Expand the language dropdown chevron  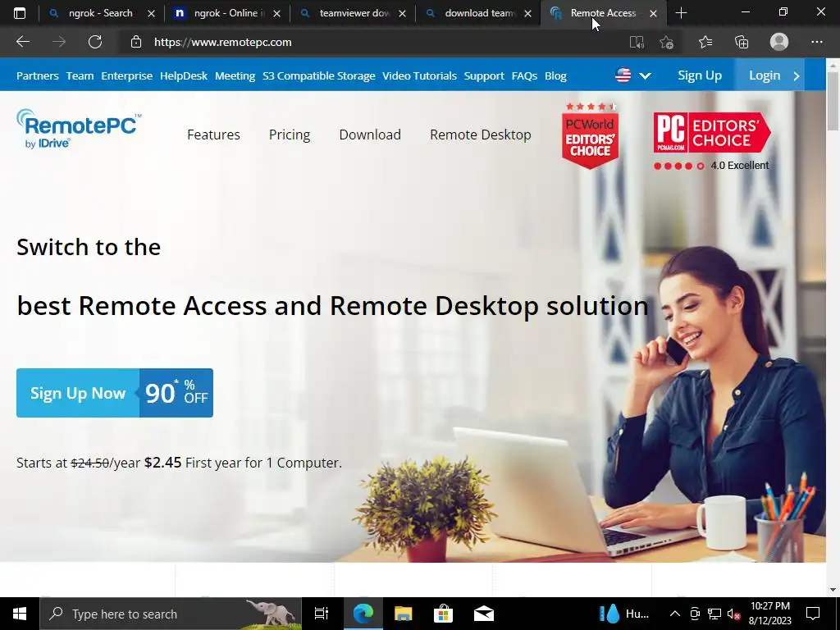[645, 75]
